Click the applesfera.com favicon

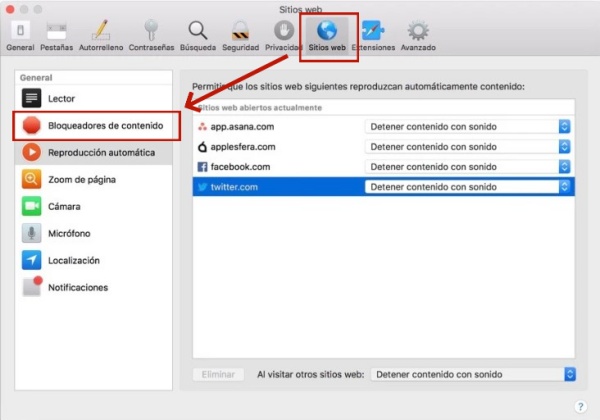[x=202, y=147]
